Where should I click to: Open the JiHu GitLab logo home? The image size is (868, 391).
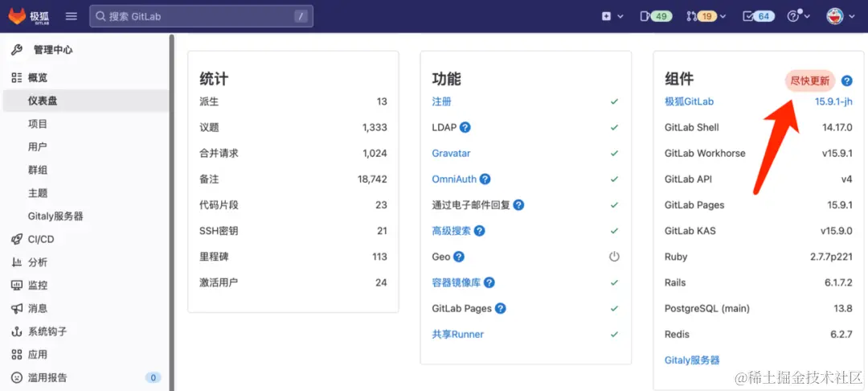[29, 16]
